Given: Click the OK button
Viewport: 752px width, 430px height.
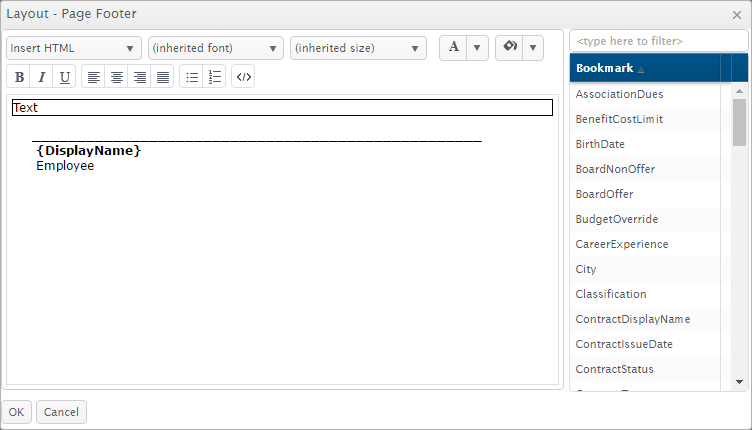Looking at the screenshot, I should tap(17, 412).
